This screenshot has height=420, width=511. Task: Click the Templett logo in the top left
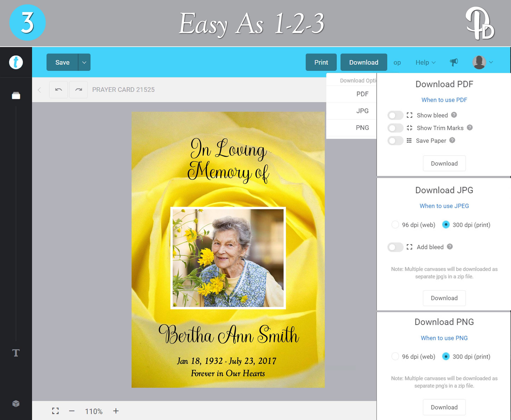pos(16,62)
